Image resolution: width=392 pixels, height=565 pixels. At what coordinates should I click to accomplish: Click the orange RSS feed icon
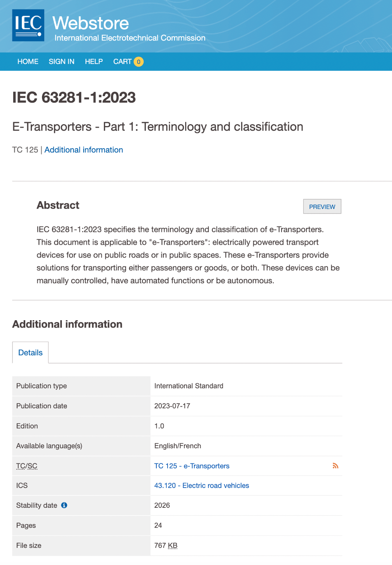tap(335, 466)
